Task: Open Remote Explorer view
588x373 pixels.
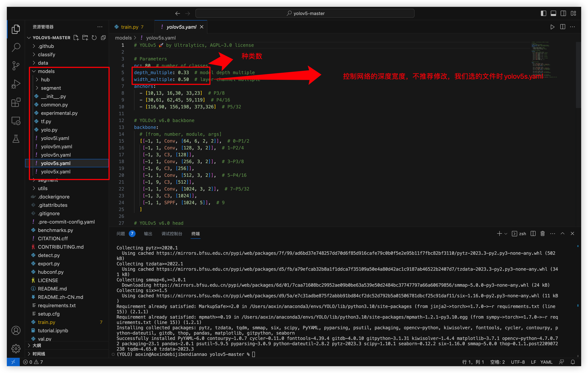Action: pos(16,121)
